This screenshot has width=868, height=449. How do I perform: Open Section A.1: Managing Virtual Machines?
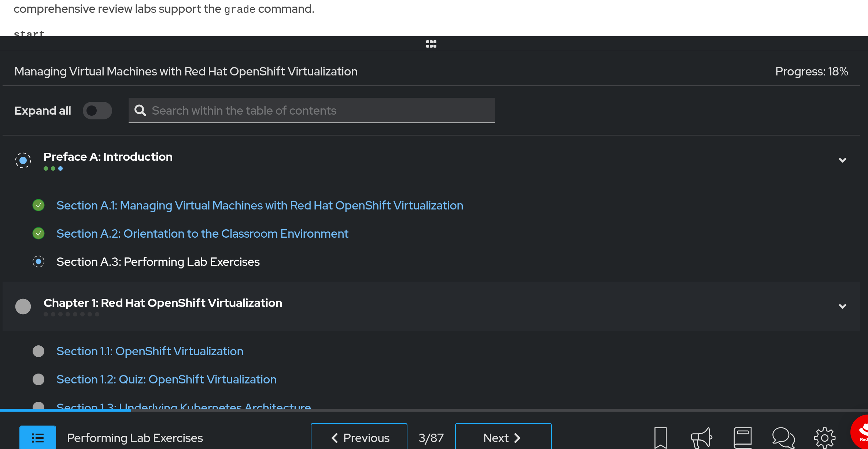259,205
